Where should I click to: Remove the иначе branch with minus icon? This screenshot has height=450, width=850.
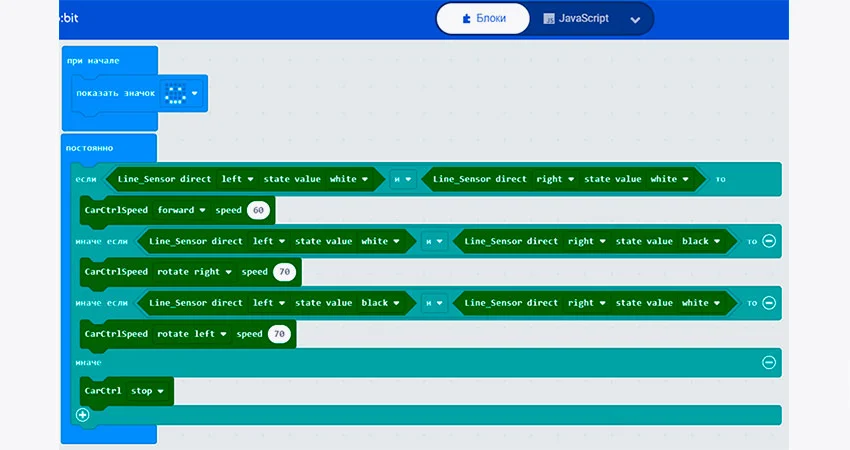click(x=768, y=362)
